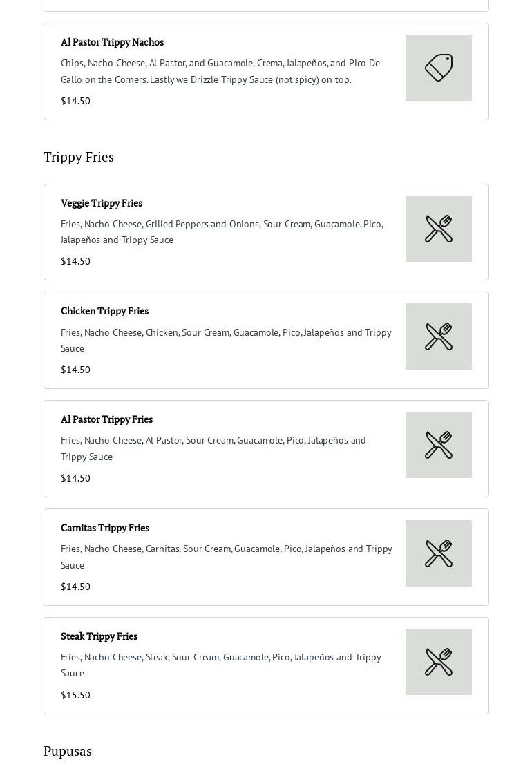This screenshot has height=771, width=532.
Task: Select the Steak Trippy Fries title
Action: click(x=99, y=636)
